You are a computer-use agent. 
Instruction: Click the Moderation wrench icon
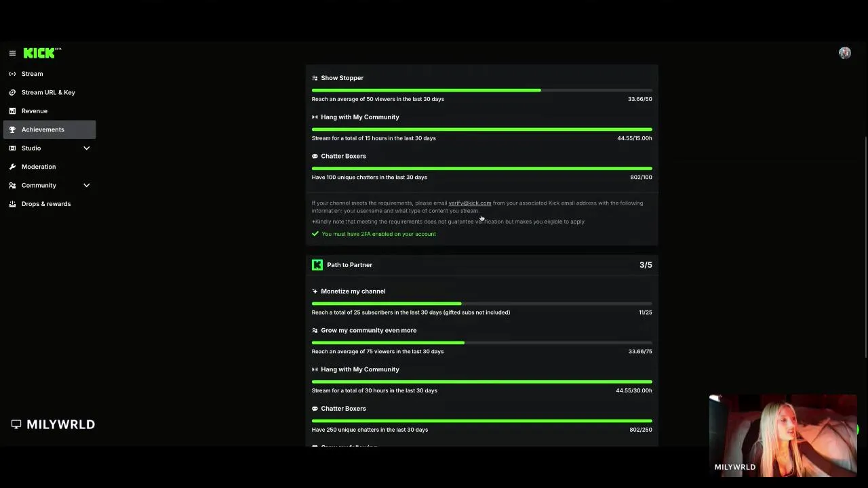coord(12,167)
